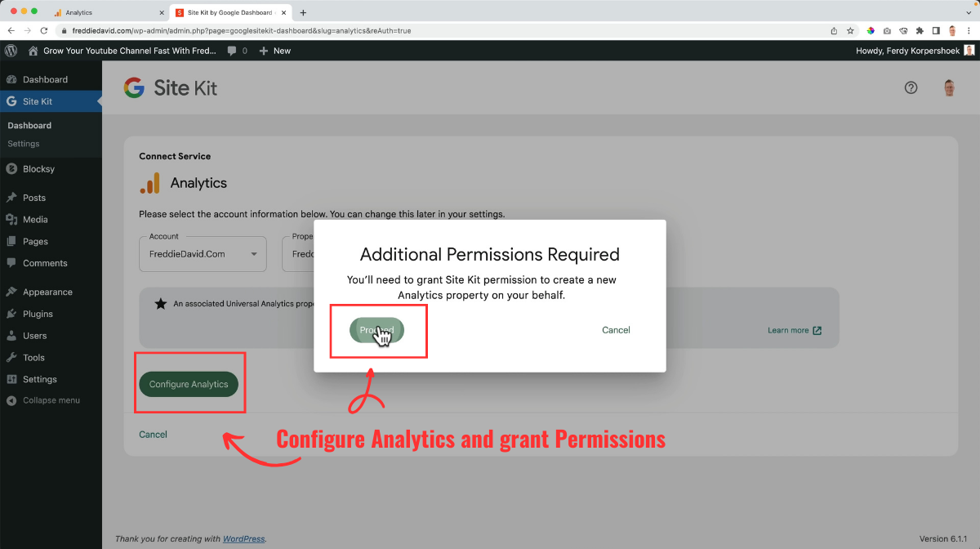Open the Account dropdown showing FreddieDavid.Com
This screenshot has width=980, height=549.
click(203, 253)
